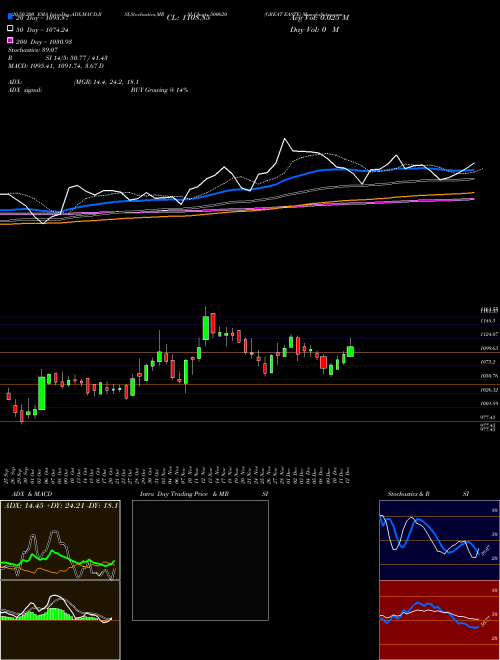500x660 pixels.
Task: Click the 1001.89 price level label
Action: (489, 404)
